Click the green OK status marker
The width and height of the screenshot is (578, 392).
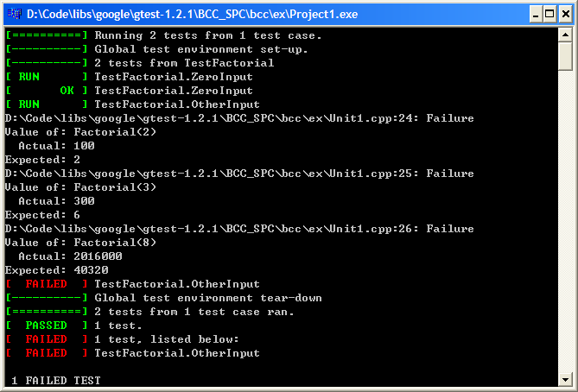[x=67, y=91]
